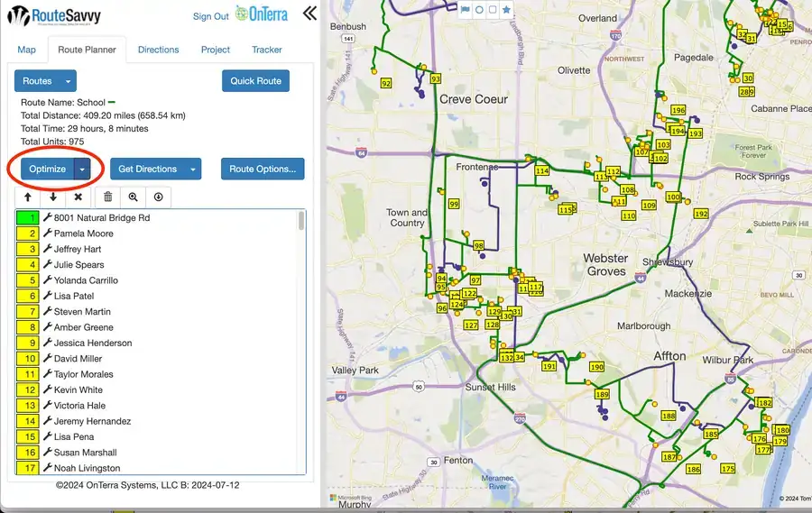Select Steven Martin in the stop list

82,312
